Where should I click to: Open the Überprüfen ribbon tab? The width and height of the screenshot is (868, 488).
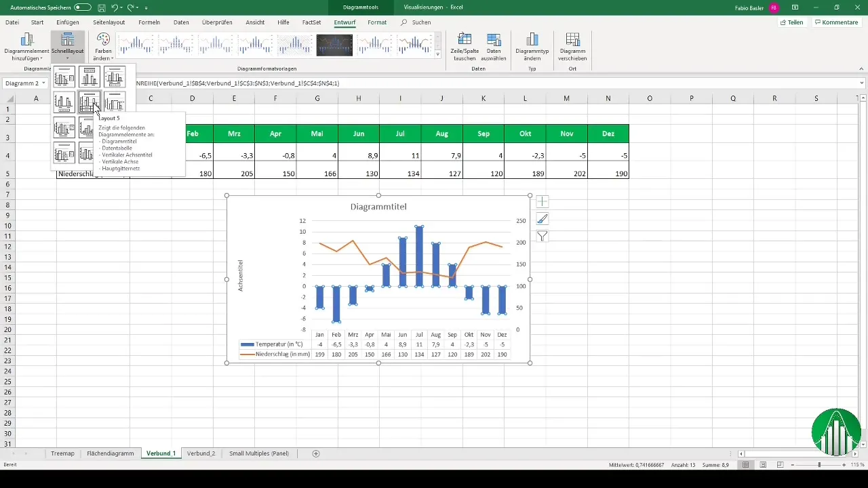(x=217, y=22)
